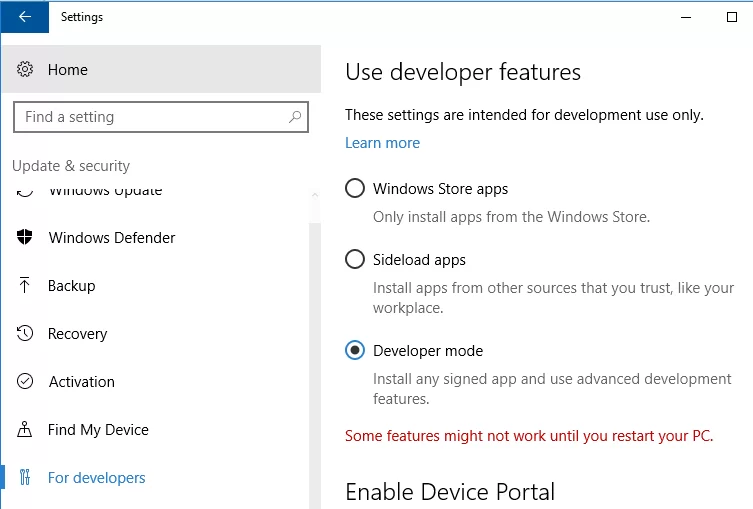Select Windows Store apps radio button
The image size is (753, 509).
[355, 188]
